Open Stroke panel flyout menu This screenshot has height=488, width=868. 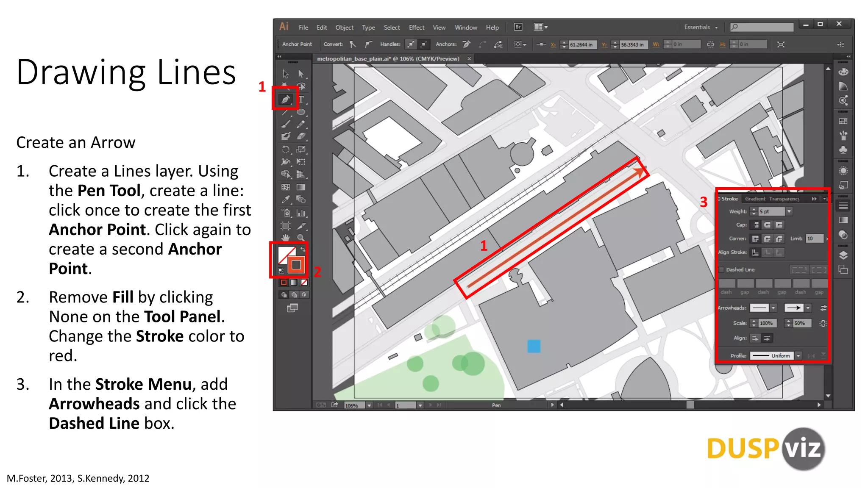point(825,199)
